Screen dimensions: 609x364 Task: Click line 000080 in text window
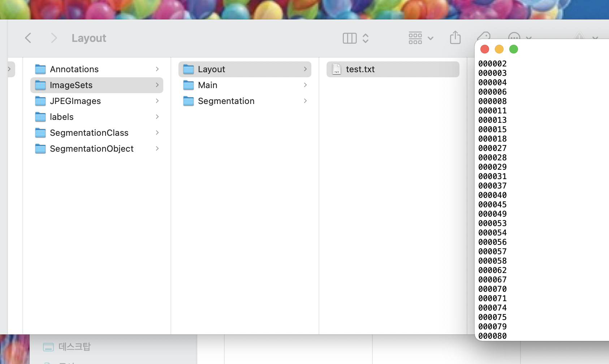point(492,336)
